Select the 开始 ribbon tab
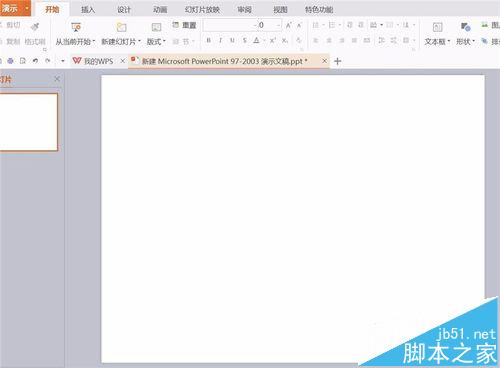 [52, 9]
